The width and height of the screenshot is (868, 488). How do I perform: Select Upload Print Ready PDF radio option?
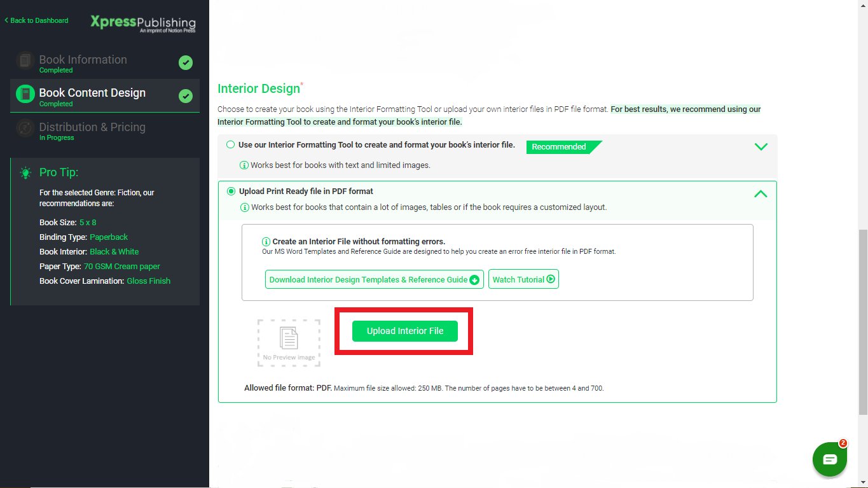[231, 191]
